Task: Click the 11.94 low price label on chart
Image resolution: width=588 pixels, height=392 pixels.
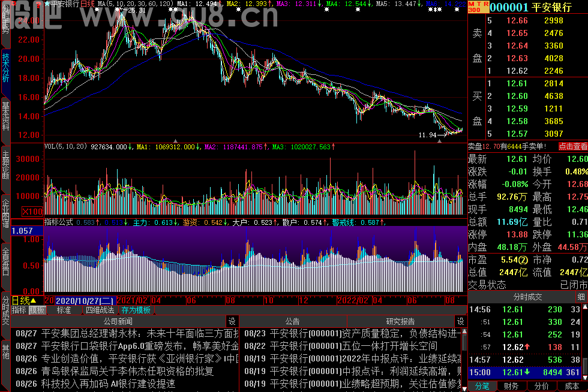Action: point(427,135)
